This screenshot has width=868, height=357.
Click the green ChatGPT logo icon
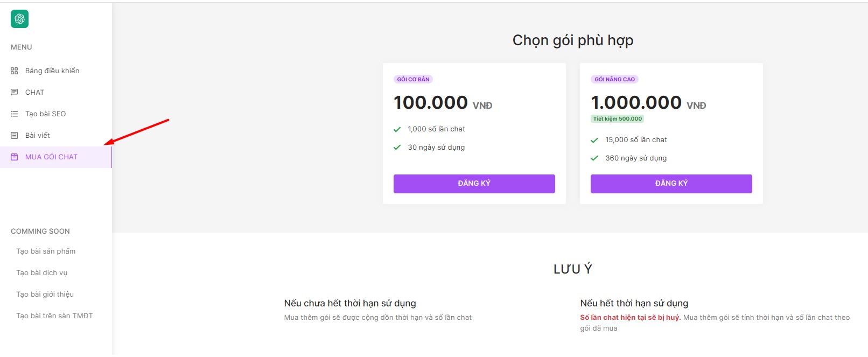20,19
